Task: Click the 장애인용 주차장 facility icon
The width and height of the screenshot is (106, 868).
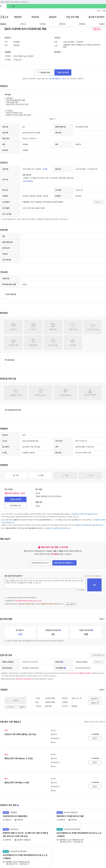Action: click(16, 393)
